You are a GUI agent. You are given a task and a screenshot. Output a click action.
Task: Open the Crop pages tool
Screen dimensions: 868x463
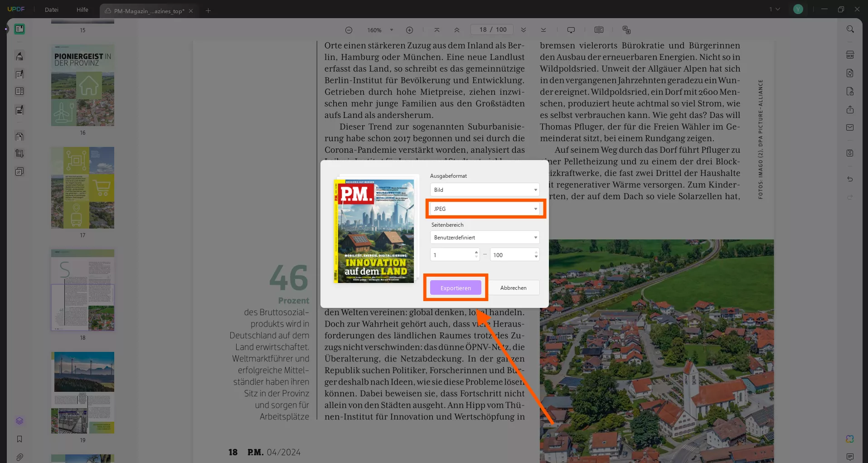pos(19,153)
